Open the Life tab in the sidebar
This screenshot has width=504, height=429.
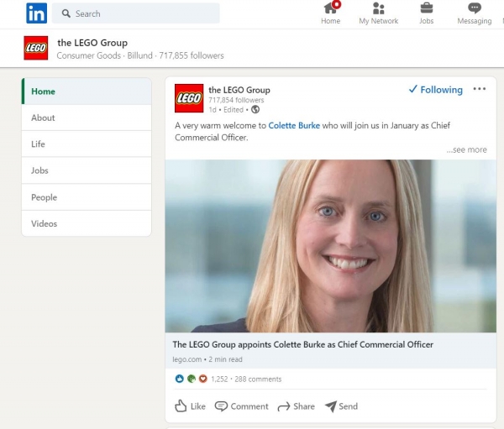click(x=87, y=144)
